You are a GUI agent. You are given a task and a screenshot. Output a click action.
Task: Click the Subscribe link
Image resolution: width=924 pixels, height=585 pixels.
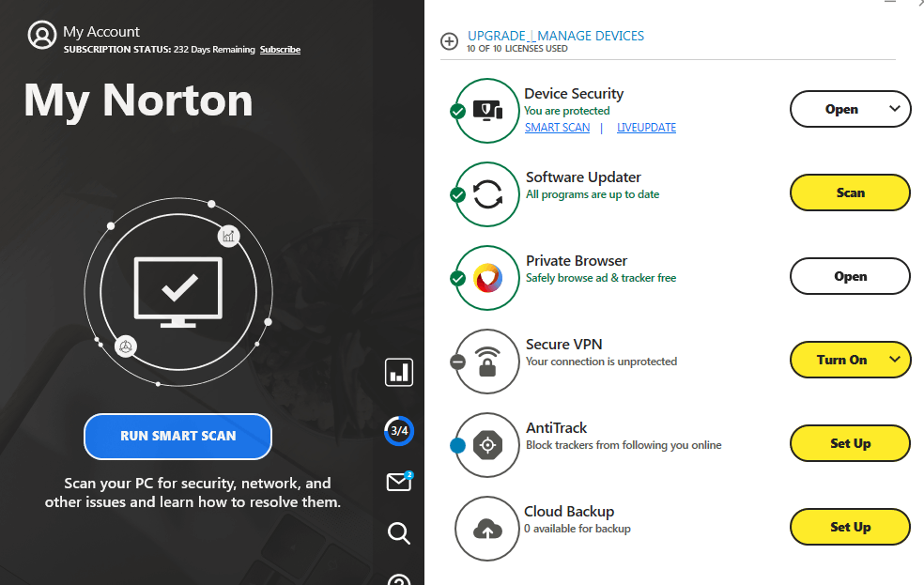pos(280,50)
